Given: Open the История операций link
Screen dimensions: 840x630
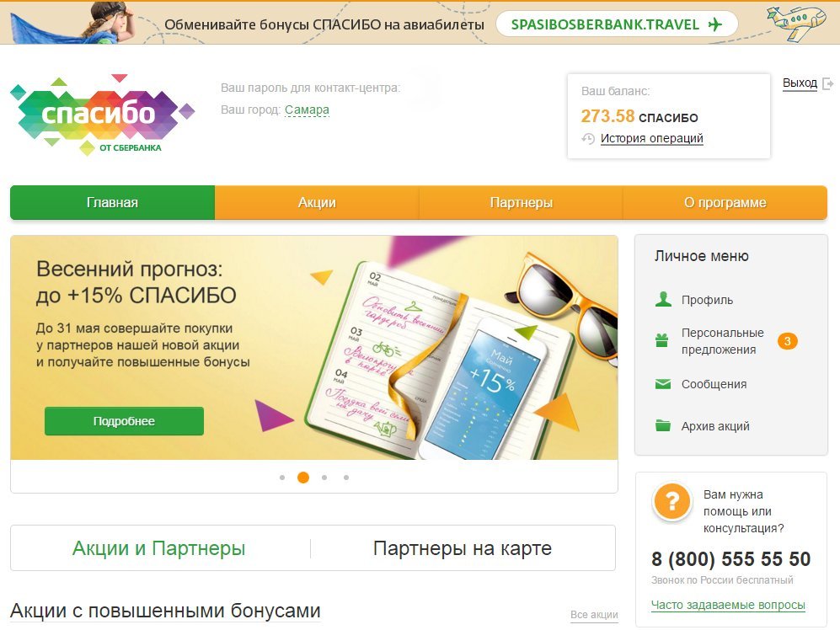Looking at the screenshot, I should (651, 138).
